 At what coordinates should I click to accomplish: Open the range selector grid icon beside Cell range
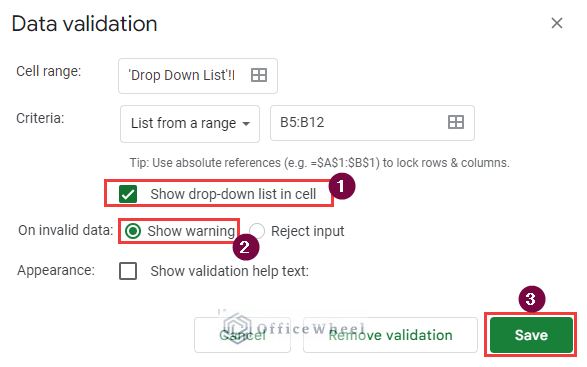click(259, 75)
